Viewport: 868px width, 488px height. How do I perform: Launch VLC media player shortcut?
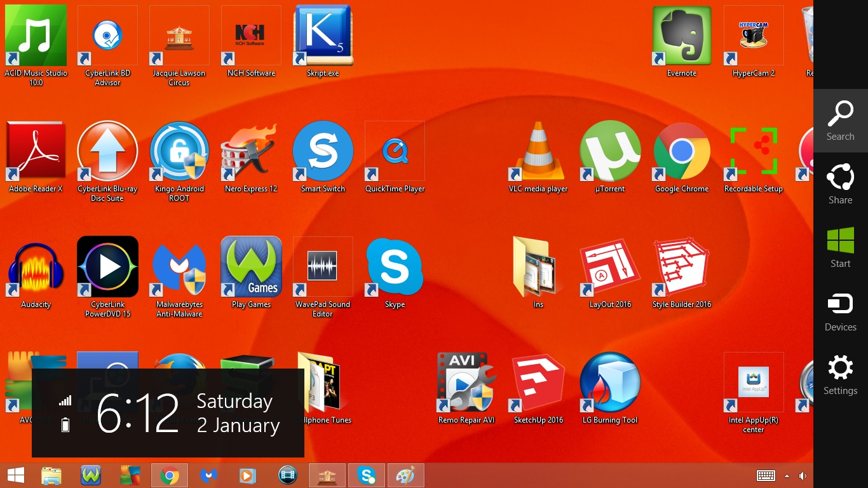(x=538, y=158)
